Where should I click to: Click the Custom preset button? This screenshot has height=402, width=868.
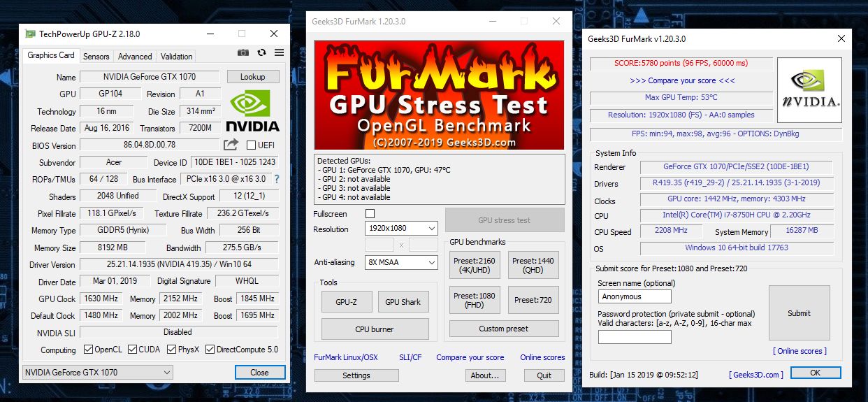pyautogui.click(x=504, y=329)
